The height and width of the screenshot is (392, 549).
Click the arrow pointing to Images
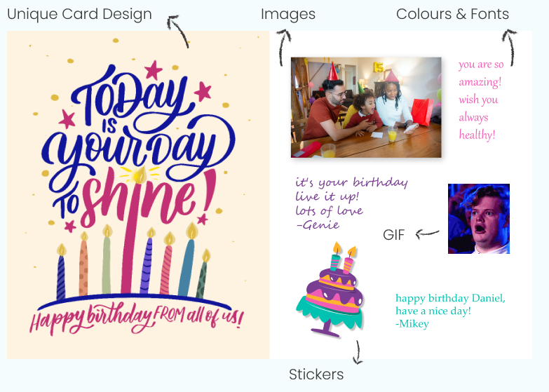click(x=283, y=47)
